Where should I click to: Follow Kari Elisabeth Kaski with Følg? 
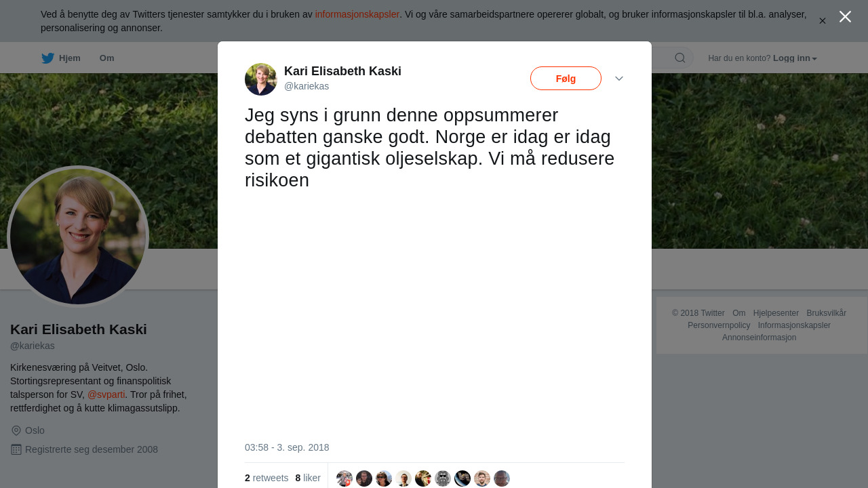click(566, 79)
